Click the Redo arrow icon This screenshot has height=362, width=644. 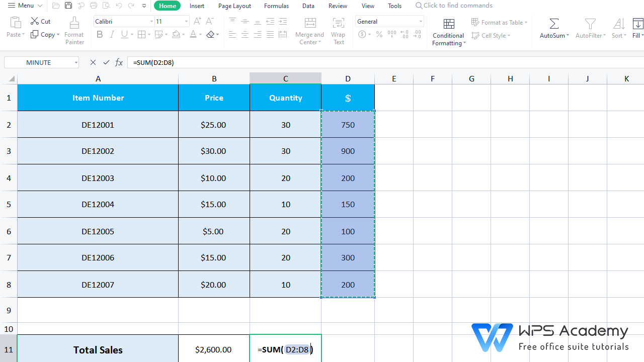pos(131,6)
